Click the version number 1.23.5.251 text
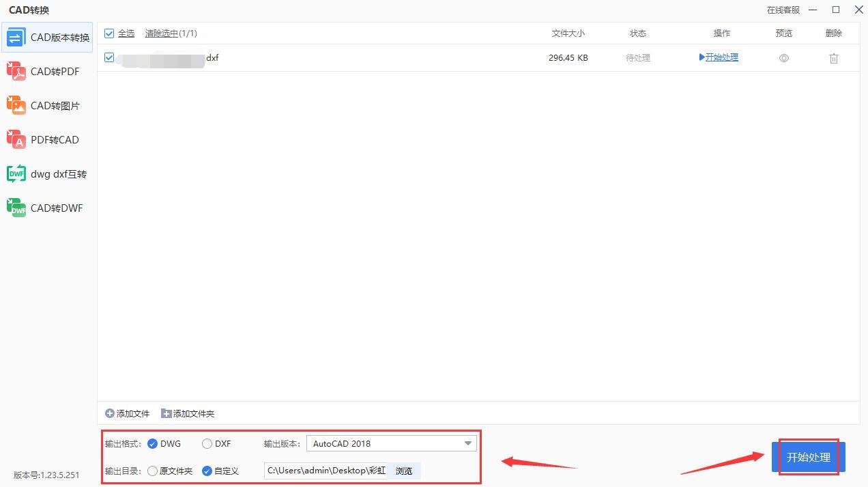 [46, 475]
